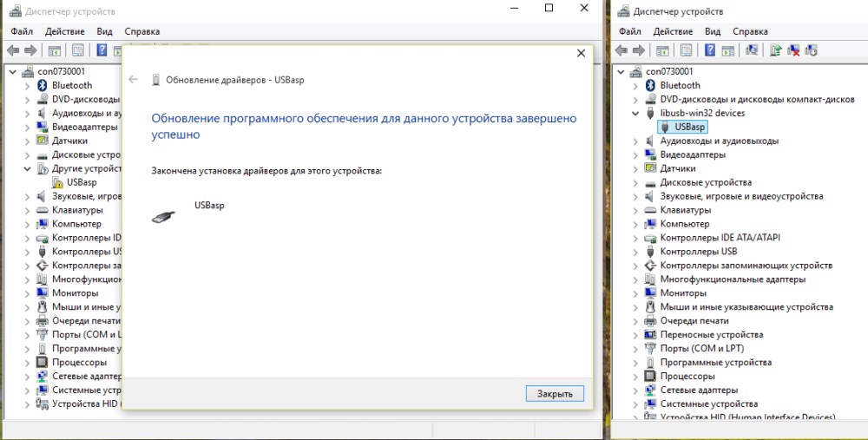Expand Сетевые адаптеры in the libusb-win32 window
The image size is (868, 440).
[635, 390]
